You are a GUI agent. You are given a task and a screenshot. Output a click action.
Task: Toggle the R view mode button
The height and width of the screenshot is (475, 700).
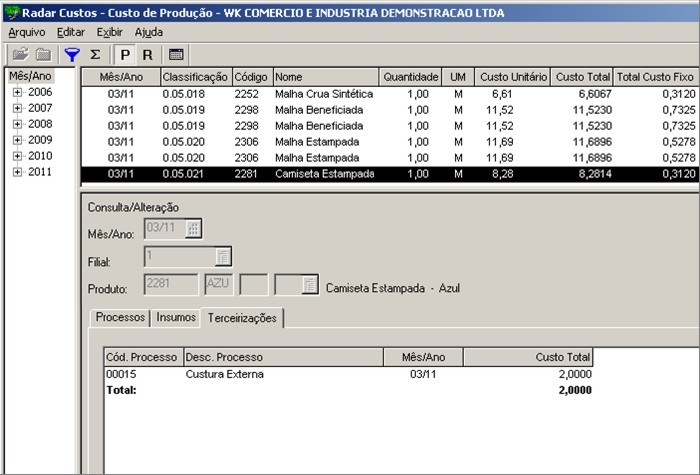pyautogui.click(x=147, y=55)
